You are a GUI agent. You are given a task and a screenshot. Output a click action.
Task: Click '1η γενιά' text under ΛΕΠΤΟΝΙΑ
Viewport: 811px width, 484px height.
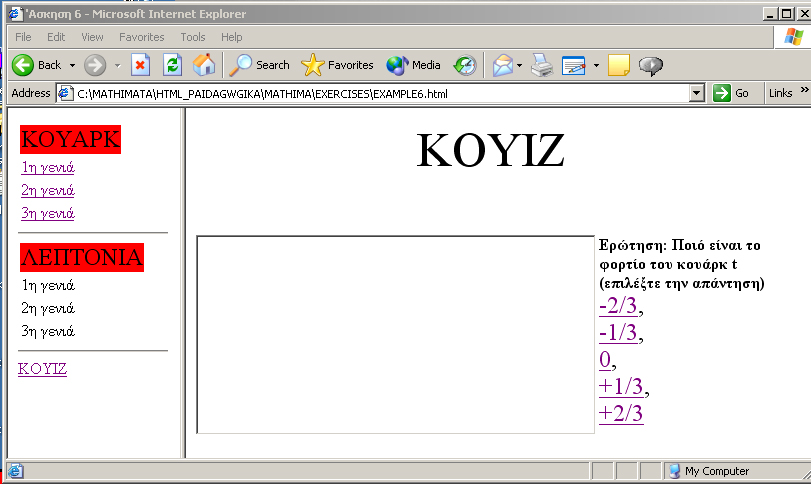pyautogui.click(x=48, y=285)
